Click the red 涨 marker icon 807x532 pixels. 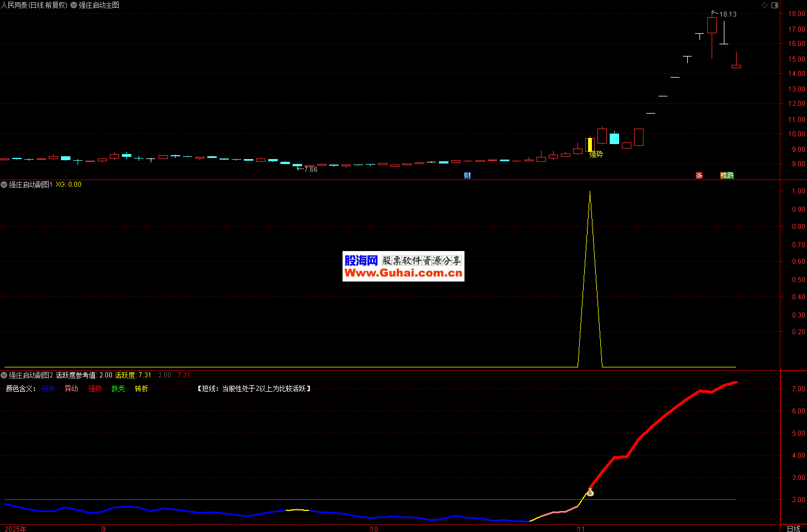click(699, 176)
